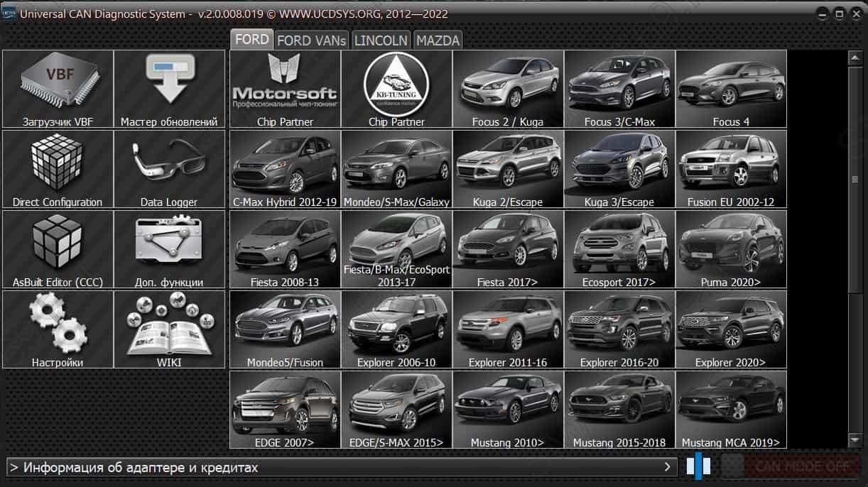868x487 pixels.
Task: Toggle the CAN MODE OFF button
Action: 791,466
